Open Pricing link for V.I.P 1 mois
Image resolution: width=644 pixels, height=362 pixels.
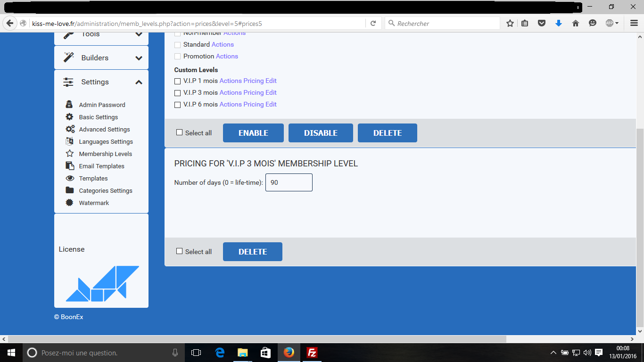(254, 81)
